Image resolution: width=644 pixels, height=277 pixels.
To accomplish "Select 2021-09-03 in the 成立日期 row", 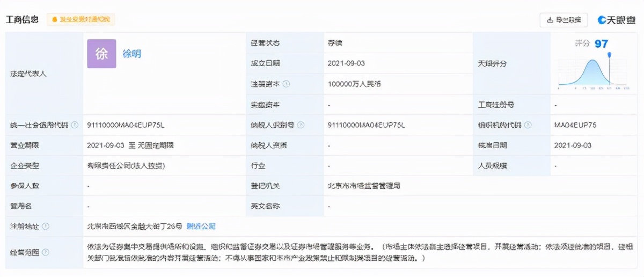I will click(346, 63).
